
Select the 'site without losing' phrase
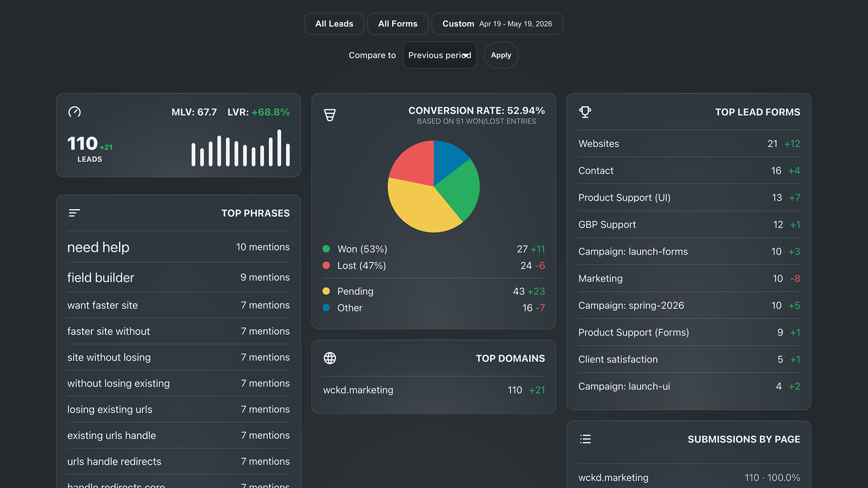click(179, 357)
